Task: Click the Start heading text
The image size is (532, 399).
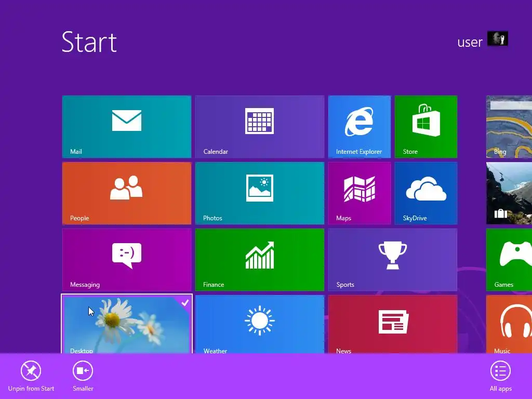Action: (x=89, y=42)
